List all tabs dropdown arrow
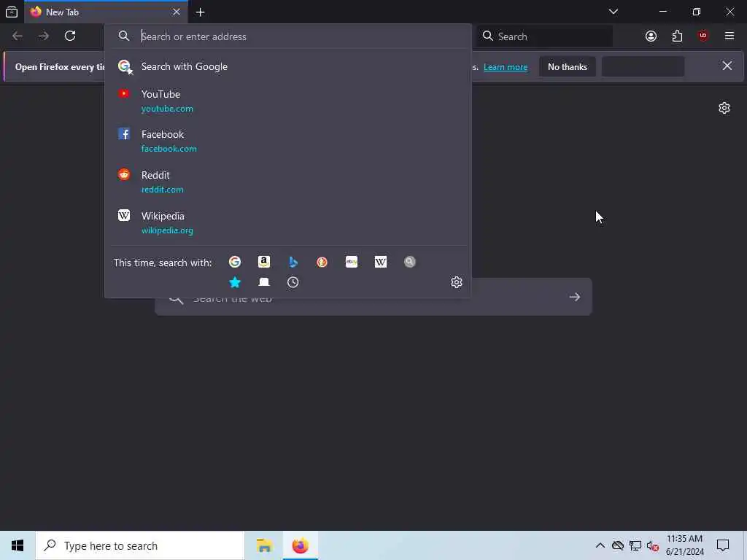This screenshot has height=560, width=747. [x=613, y=12]
